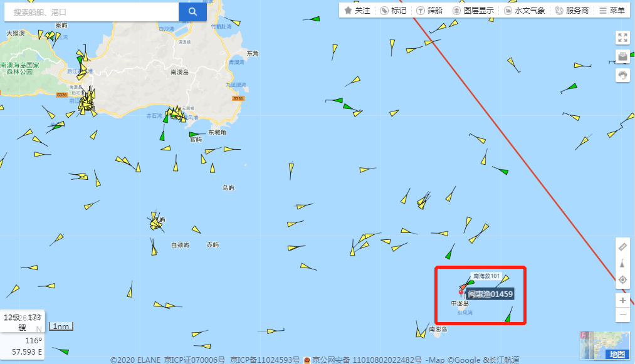Open the fullscreen expand icon
Viewport: 635px width, 364px height.
[x=622, y=38]
